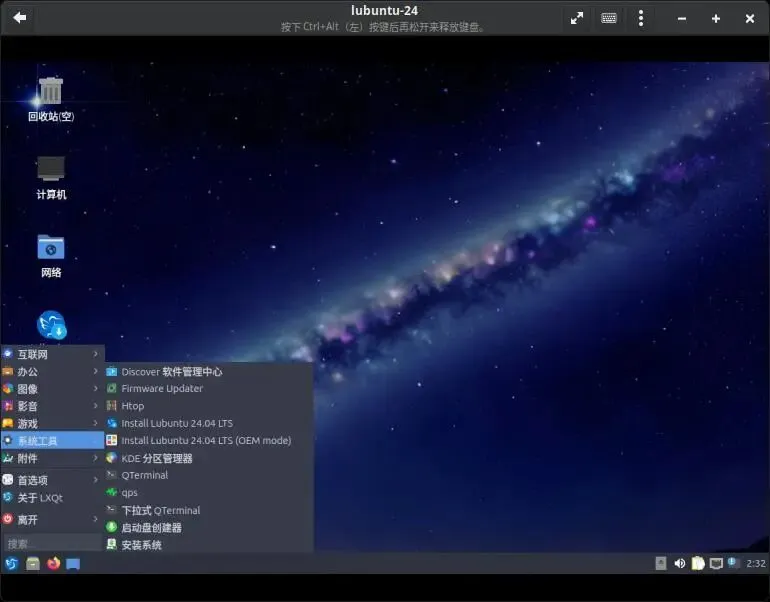Click the Discover 软件管理中心 text entry

click(x=171, y=372)
